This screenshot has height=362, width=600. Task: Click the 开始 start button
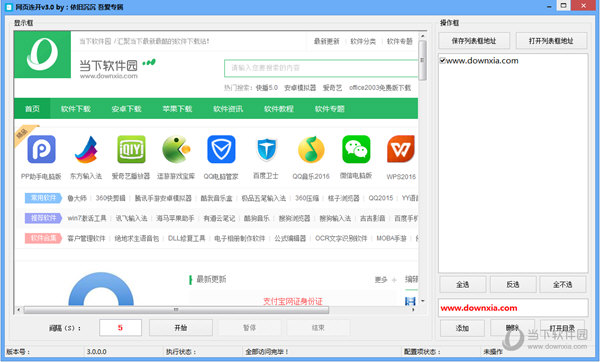[181, 328]
